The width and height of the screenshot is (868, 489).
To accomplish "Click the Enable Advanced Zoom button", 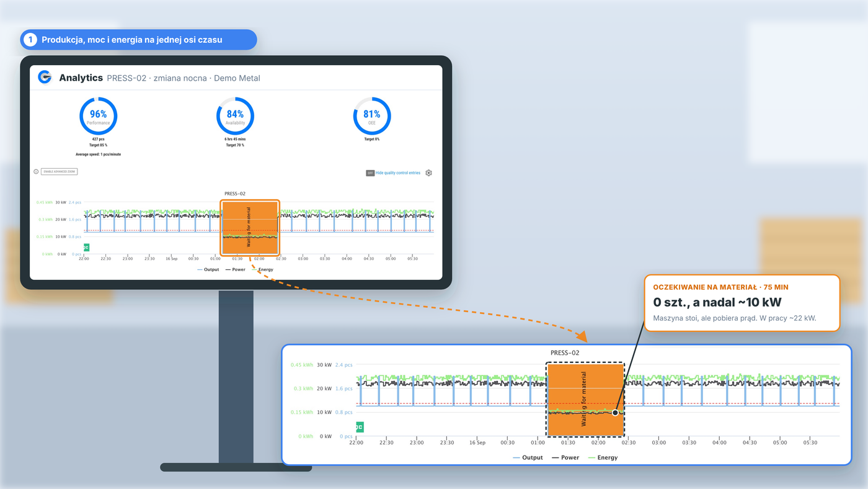I will (60, 172).
